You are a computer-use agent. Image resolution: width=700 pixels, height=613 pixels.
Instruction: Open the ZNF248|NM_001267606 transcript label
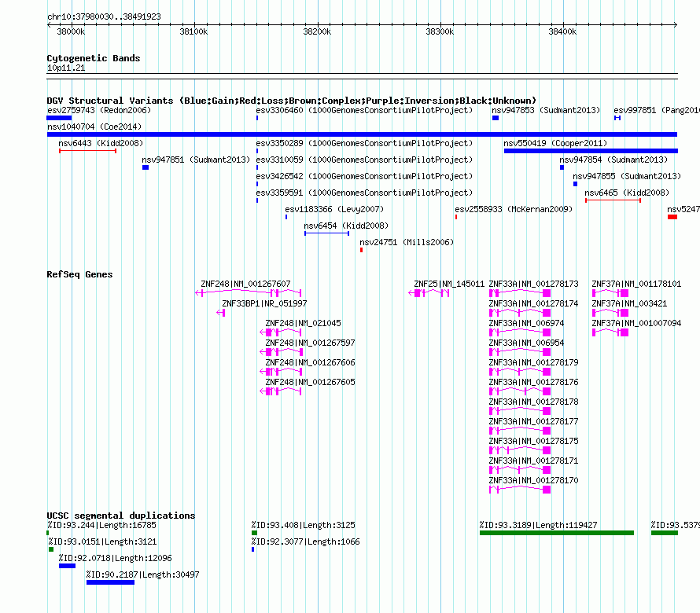310,362
